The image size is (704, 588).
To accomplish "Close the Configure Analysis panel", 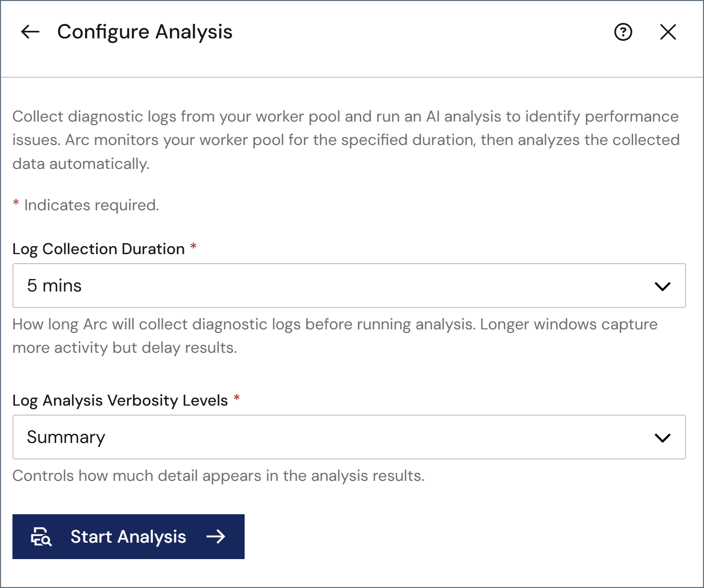I will click(x=668, y=32).
